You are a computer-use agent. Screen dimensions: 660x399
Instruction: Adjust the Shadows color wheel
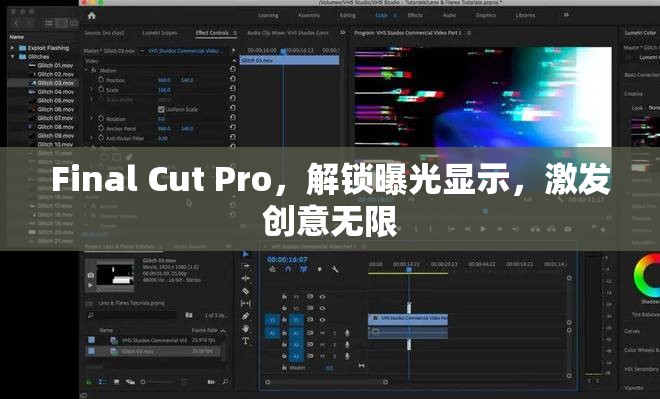(648, 276)
